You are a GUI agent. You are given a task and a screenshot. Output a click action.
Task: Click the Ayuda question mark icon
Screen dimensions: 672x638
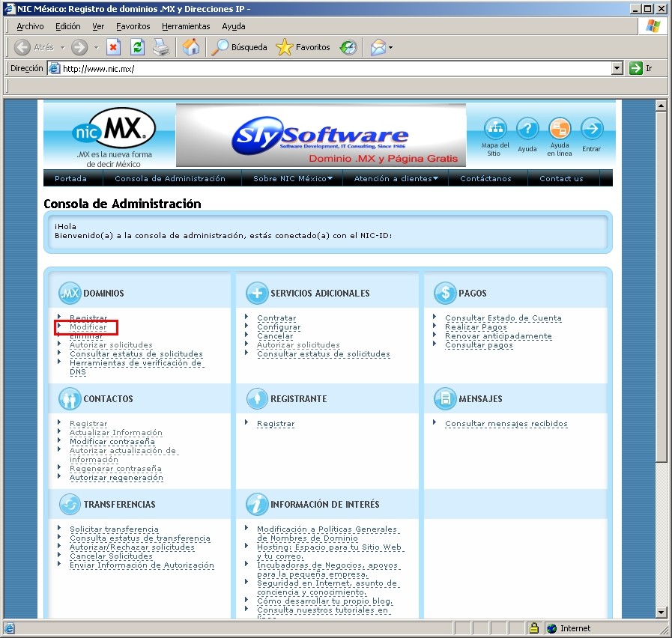[527, 128]
